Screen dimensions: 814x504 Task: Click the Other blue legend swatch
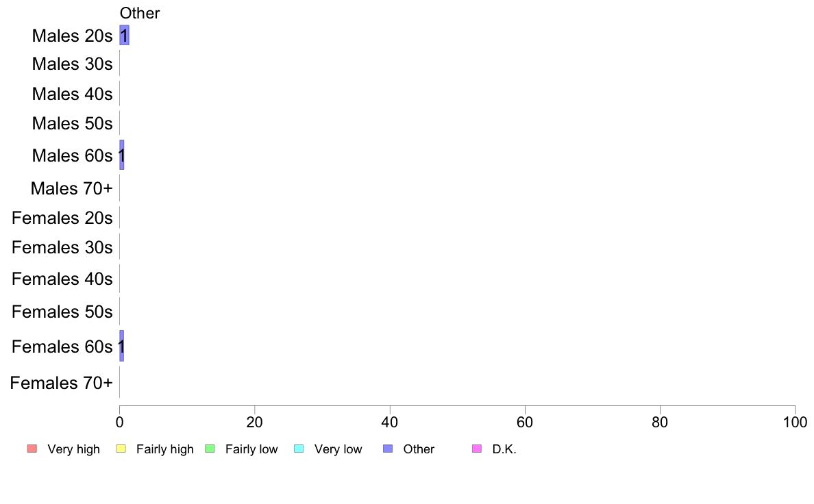pos(388,449)
